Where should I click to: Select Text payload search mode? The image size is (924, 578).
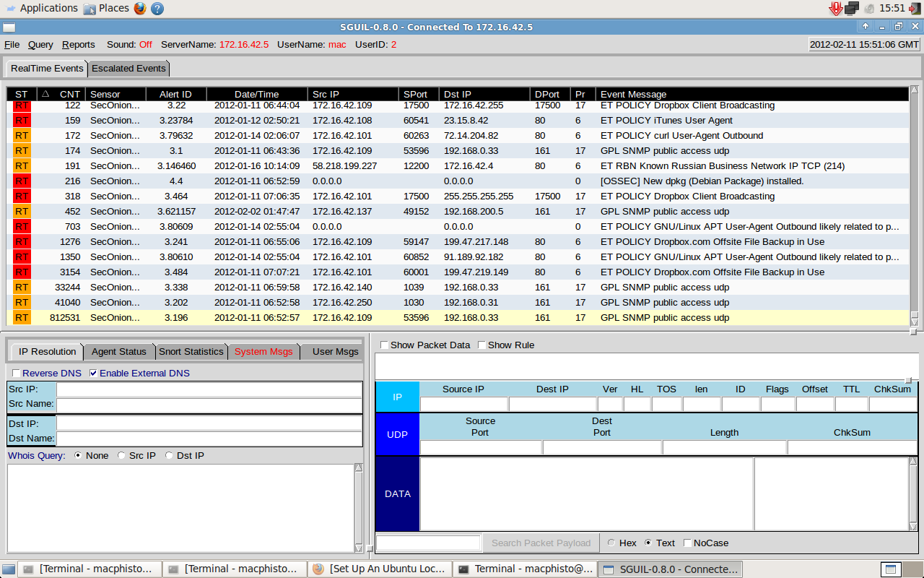click(x=648, y=543)
